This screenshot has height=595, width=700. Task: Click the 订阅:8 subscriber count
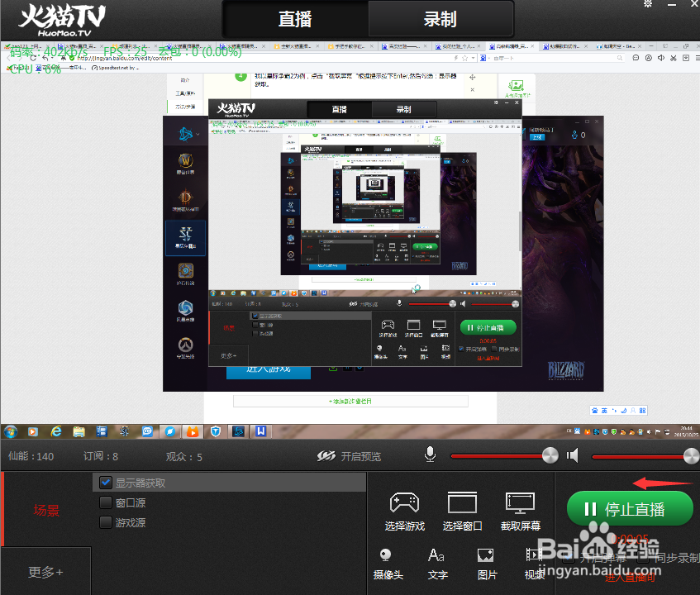click(x=101, y=456)
